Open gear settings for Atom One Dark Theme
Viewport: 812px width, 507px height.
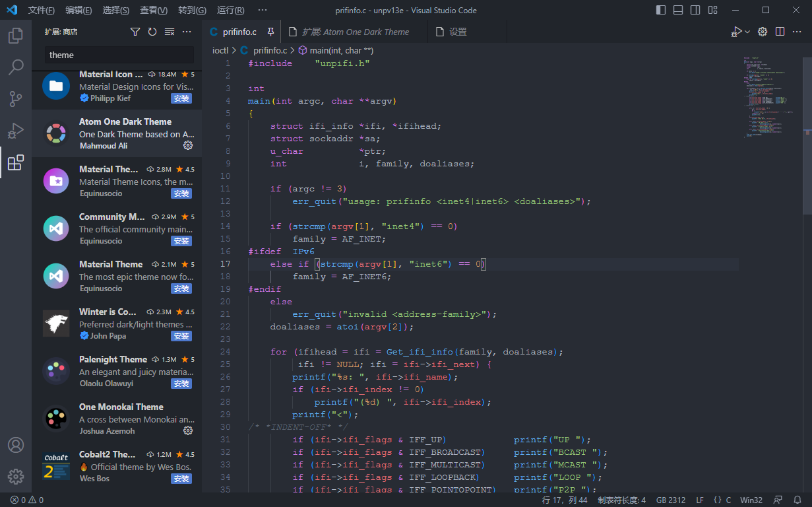click(188, 145)
